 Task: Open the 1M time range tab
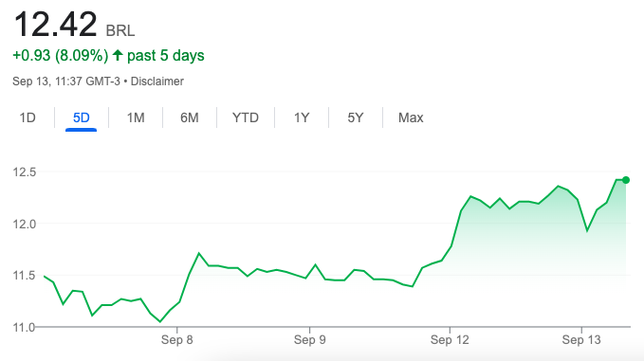[x=136, y=117]
